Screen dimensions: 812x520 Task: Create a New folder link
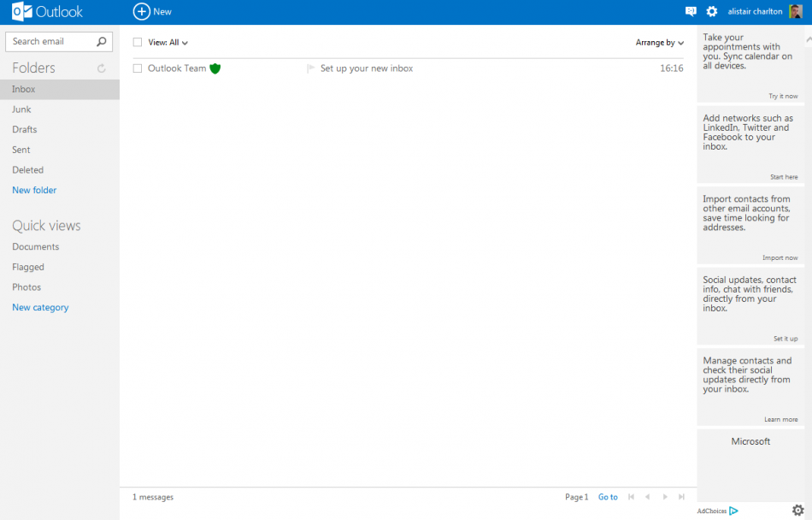(34, 190)
